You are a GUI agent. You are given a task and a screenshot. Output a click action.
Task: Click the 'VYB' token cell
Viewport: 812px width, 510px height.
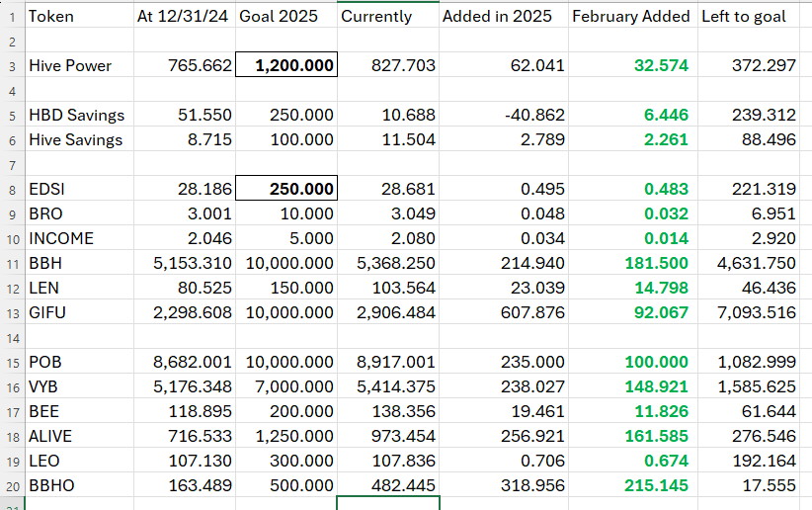click(x=79, y=386)
